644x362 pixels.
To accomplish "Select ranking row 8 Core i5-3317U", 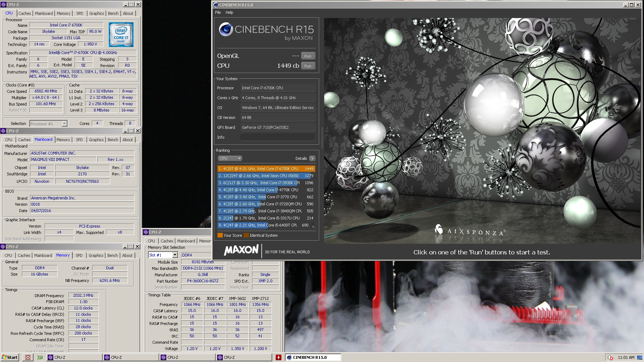I will [x=266, y=218].
